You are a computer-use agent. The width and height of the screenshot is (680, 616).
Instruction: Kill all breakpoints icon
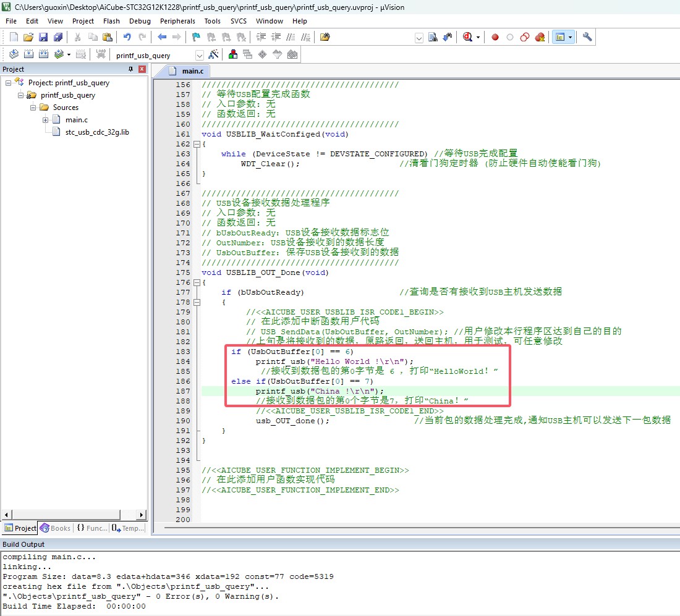tap(540, 37)
